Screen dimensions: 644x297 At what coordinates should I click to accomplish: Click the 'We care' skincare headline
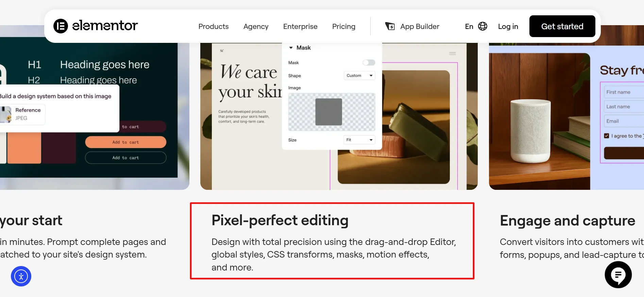click(x=249, y=72)
